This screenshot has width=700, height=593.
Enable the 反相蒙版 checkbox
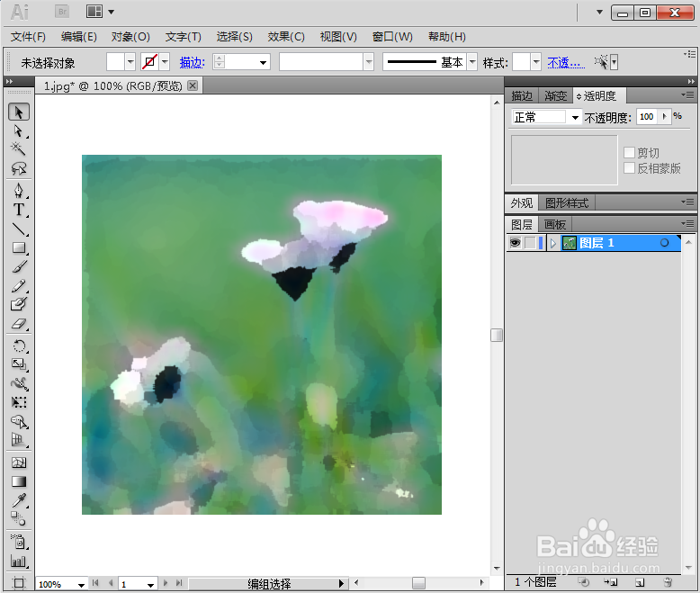(629, 168)
